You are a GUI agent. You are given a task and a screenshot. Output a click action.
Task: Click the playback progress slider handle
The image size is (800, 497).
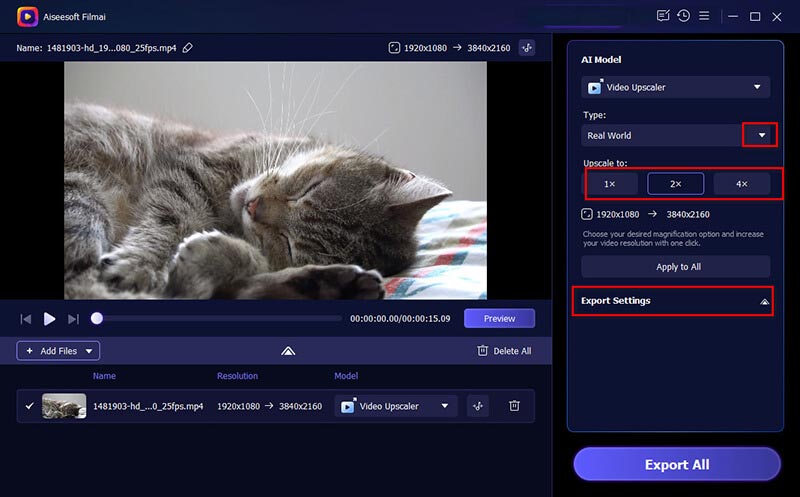(x=97, y=319)
